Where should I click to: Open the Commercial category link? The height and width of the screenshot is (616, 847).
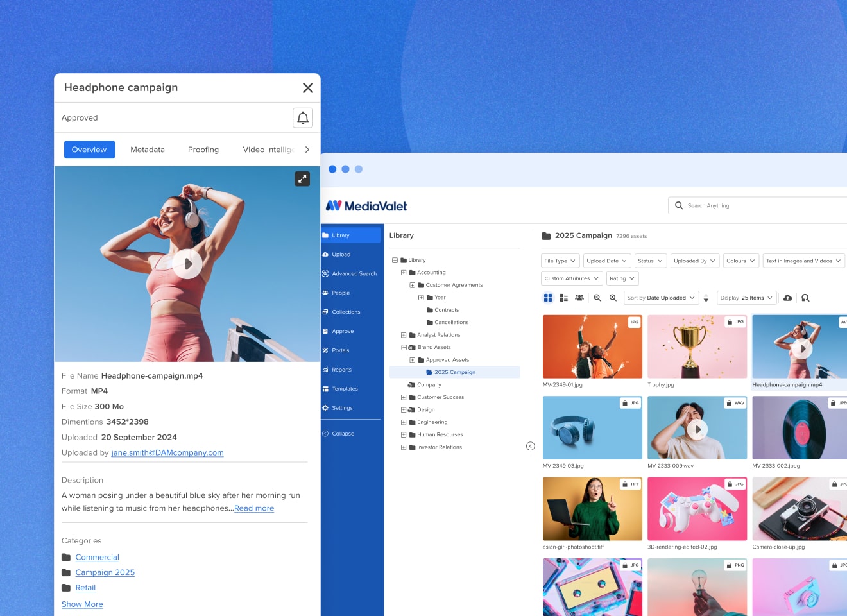click(98, 557)
